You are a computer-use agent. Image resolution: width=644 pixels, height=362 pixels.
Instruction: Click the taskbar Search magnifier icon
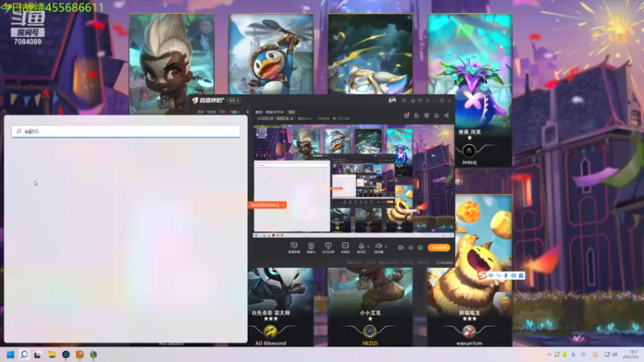click(x=24, y=354)
